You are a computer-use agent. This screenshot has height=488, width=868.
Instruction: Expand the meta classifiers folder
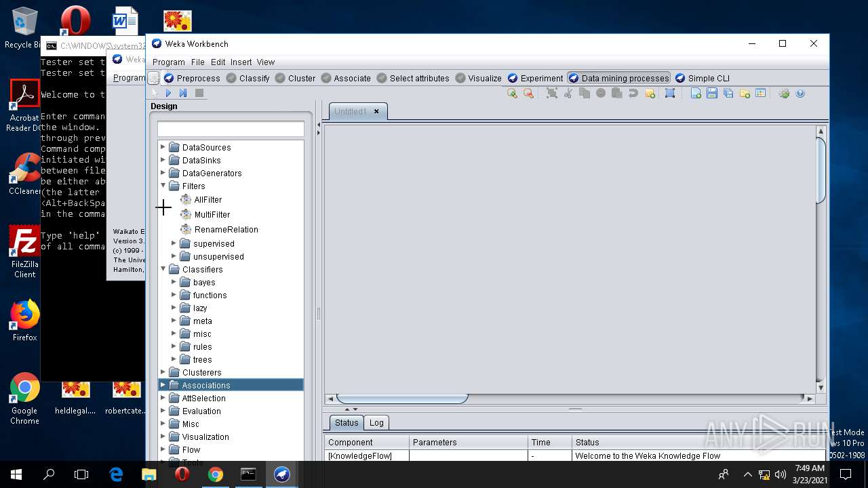pyautogui.click(x=174, y=321)
